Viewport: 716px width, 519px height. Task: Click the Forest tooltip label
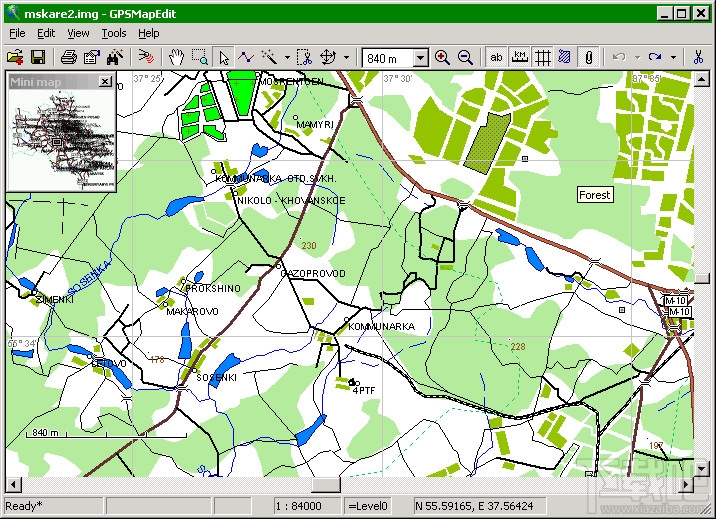595,195
